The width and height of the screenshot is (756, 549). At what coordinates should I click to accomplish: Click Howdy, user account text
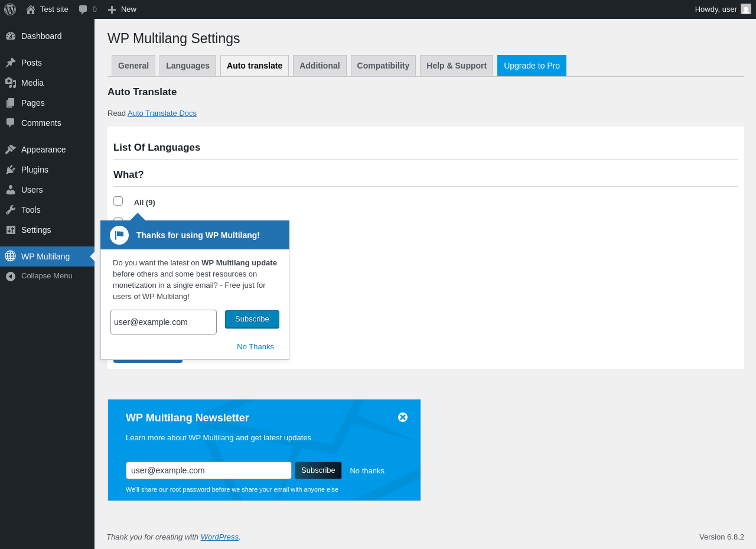click(716, 9)
